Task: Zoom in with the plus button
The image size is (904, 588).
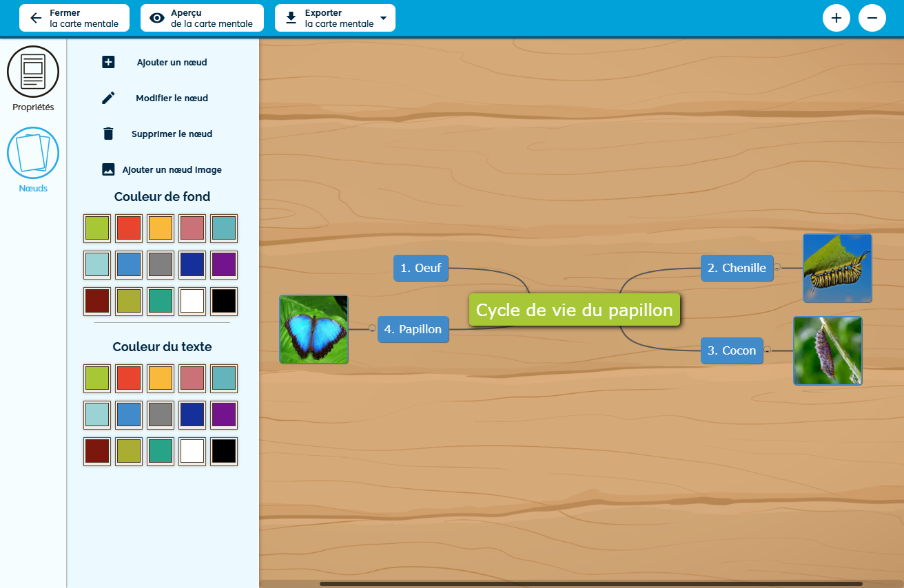Action: pyautogui.click(x=836, y=18)
